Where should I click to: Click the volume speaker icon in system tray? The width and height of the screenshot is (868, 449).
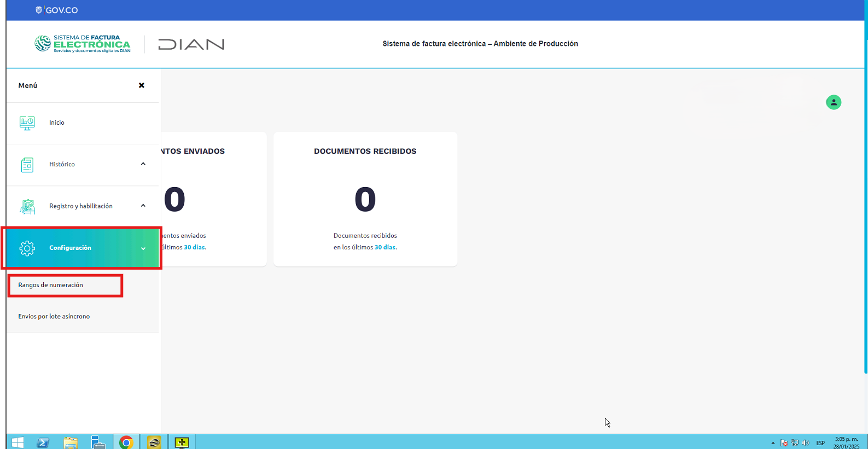click(x=805, y=442)
